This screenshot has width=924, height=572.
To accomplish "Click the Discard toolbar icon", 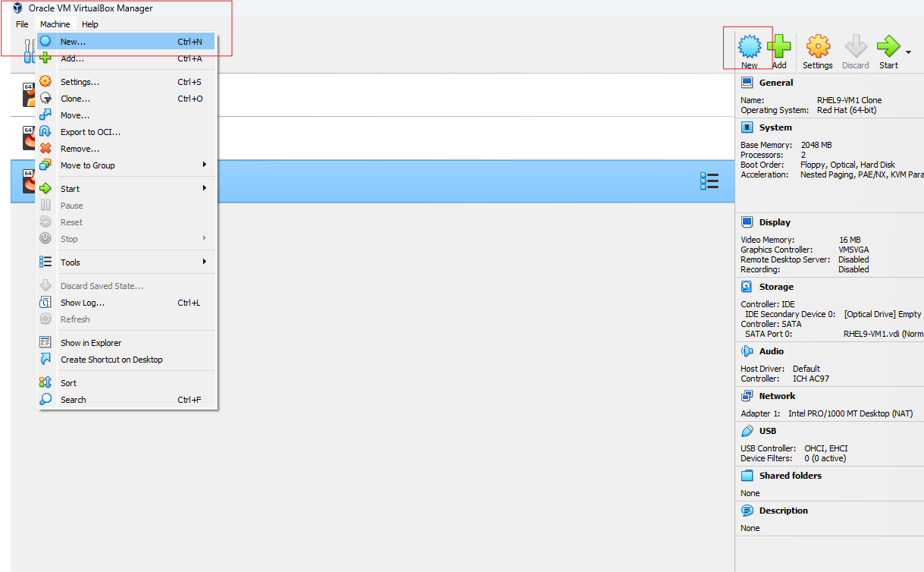I will pos(856,47).
